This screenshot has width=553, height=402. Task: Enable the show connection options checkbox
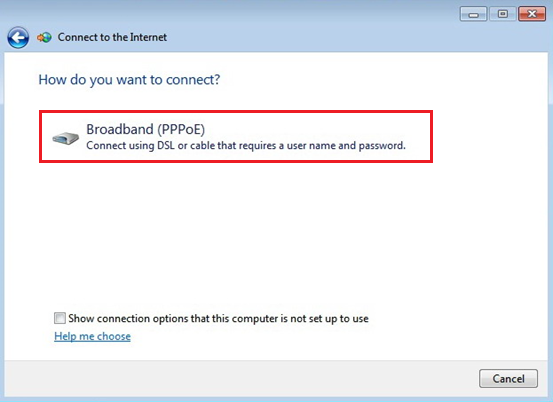[60, 318]
